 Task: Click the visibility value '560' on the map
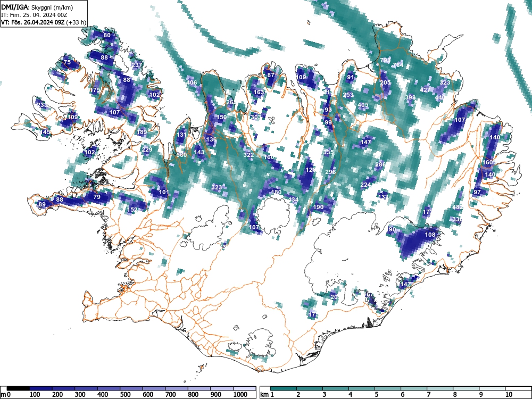tap(181, 155)
